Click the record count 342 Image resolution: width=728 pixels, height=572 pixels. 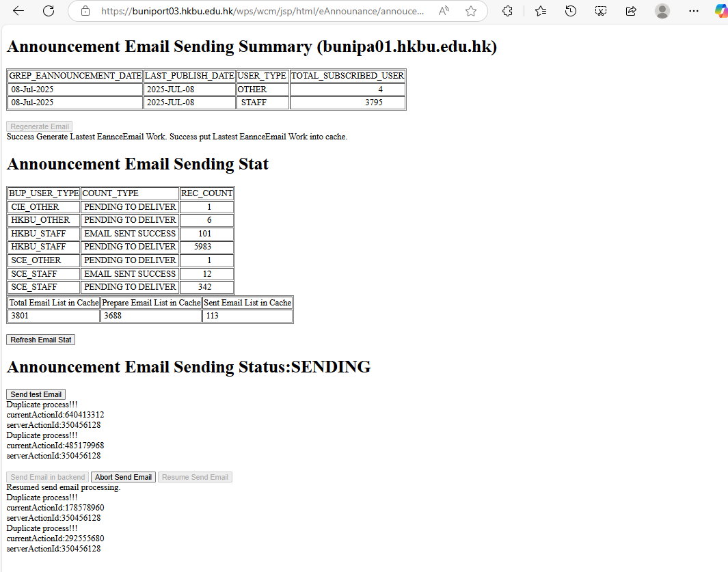[x=205, y=287]
